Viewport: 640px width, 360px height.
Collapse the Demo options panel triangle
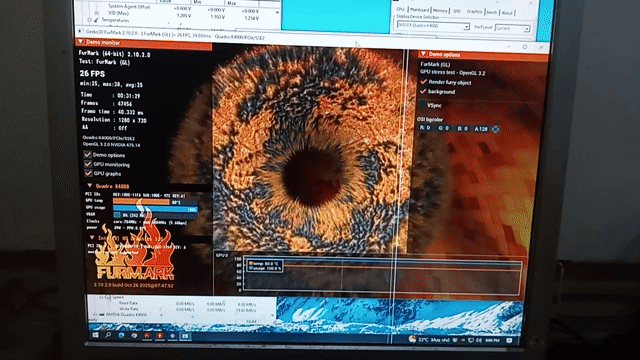pyautogui.click(x=424, y=54)
